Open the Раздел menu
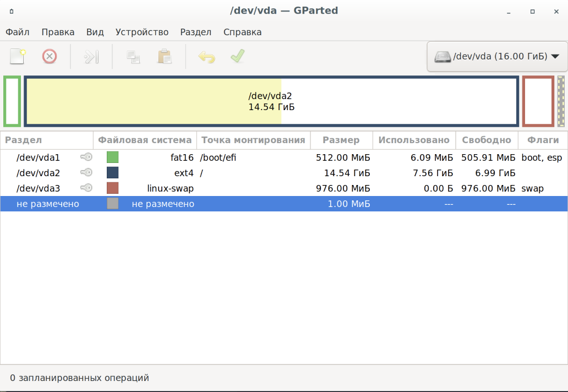Viewport: 568px width, 392px height. point(195,32)
